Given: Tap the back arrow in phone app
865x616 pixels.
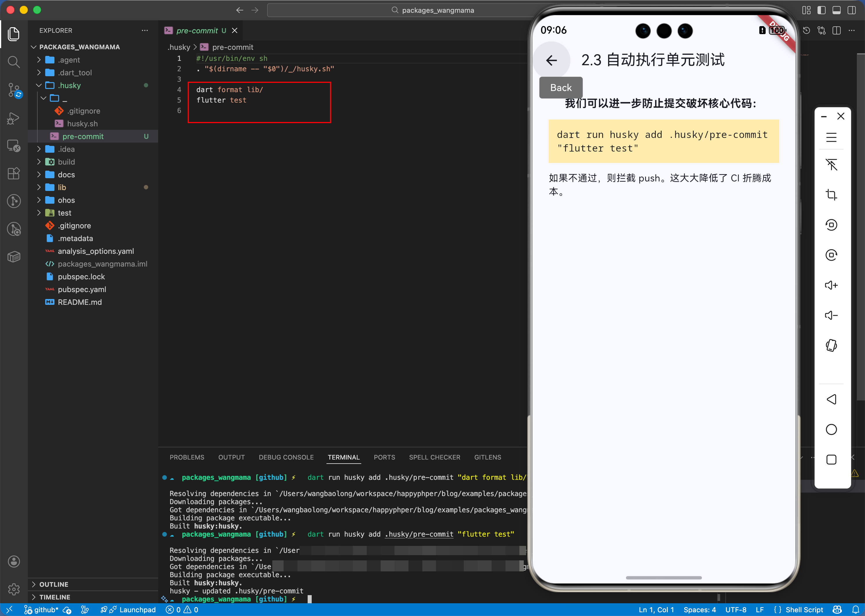Looking at the screenshot, I should tap(551, 60).
